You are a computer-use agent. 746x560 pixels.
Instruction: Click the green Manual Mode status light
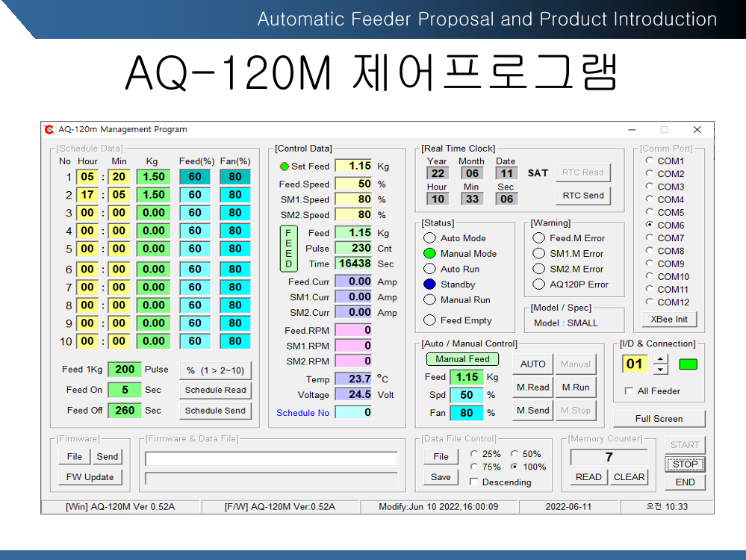tap(429, 254)
